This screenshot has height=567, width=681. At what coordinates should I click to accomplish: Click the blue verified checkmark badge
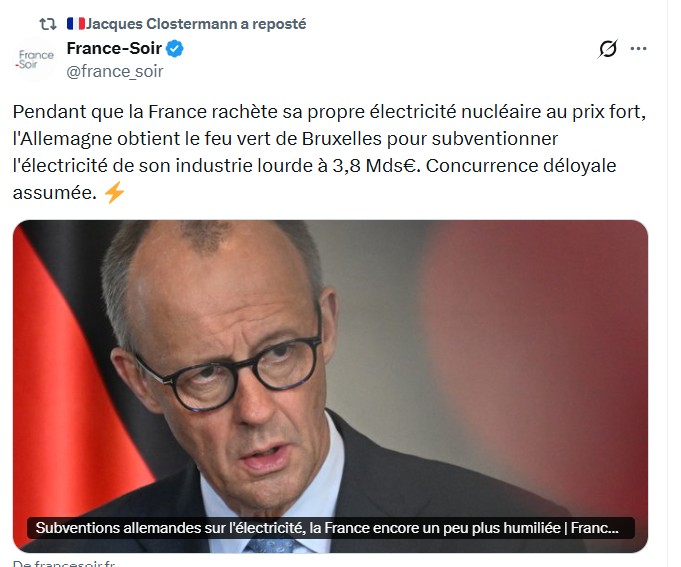175,49
